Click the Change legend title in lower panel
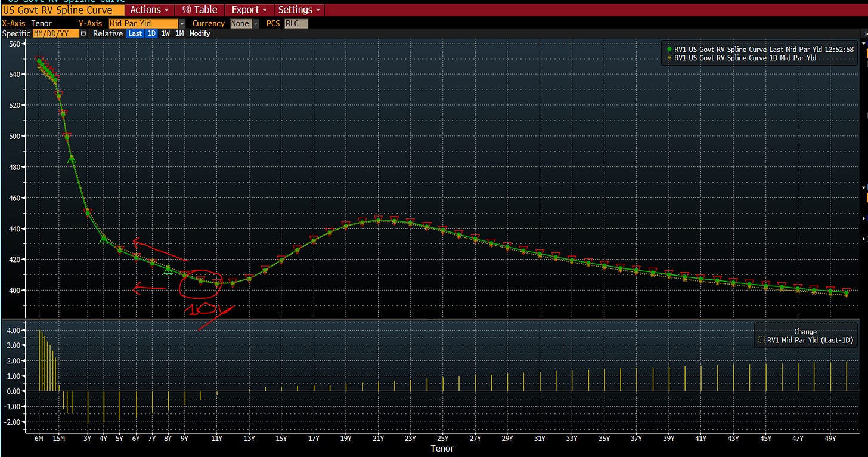Image resolution: width=868 pixels, height=457 pixels. tap(805, 332)
